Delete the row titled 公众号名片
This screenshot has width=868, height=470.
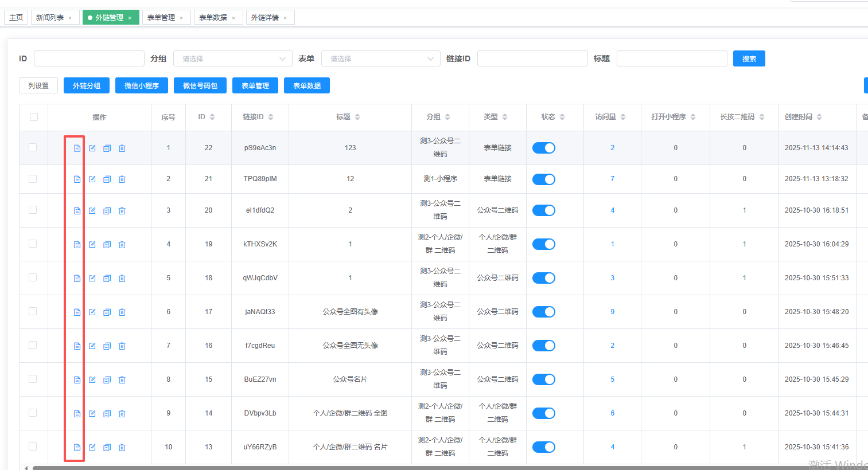[122, 380]
